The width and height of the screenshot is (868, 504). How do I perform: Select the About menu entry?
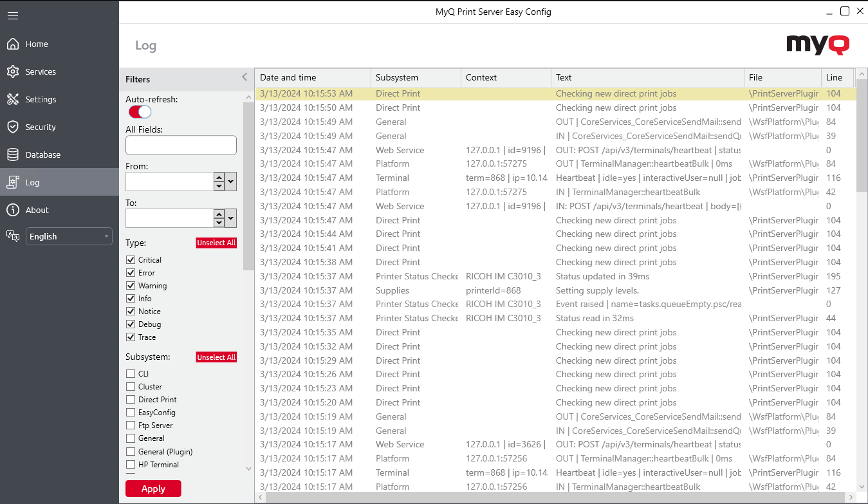tap(37, 210)
